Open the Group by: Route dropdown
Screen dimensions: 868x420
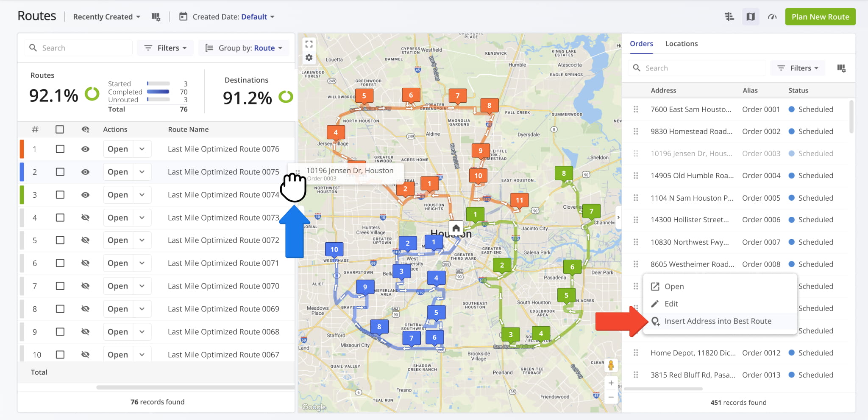244,48
